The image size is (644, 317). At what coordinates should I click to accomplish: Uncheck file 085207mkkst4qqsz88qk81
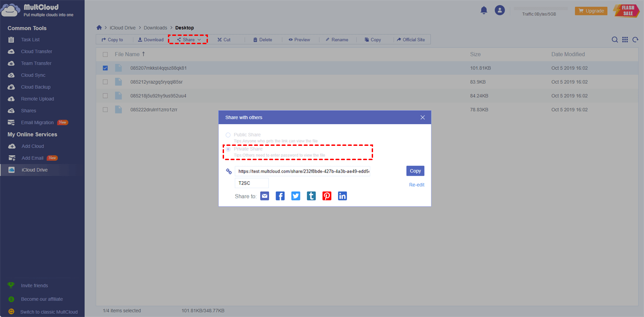pyautogui.click(x=105, y=68)
